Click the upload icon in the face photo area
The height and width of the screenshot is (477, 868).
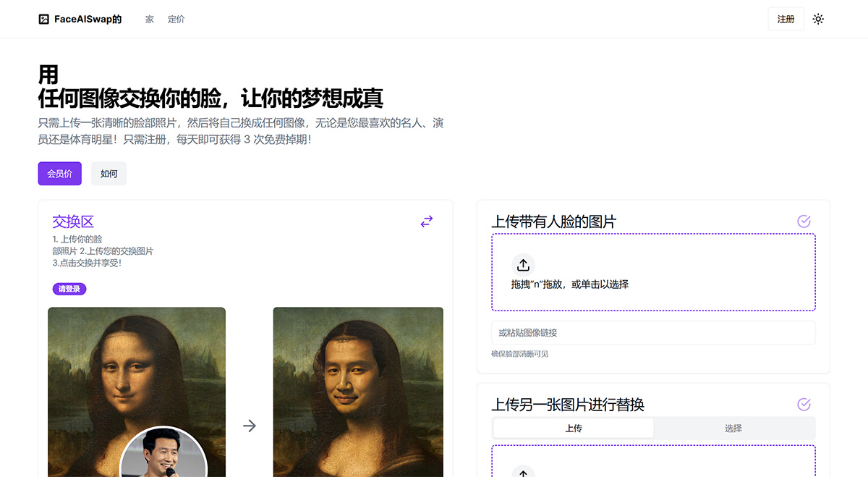[523, 264]
